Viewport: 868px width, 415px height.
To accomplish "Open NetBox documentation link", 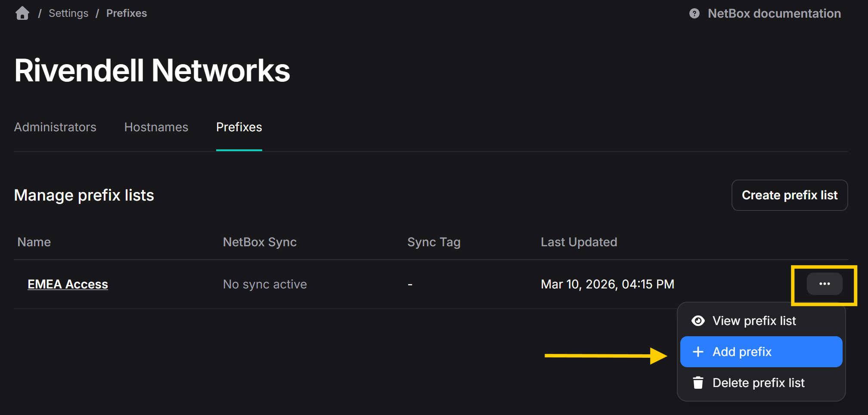I will pyautogui.click(x=774, y=13).
